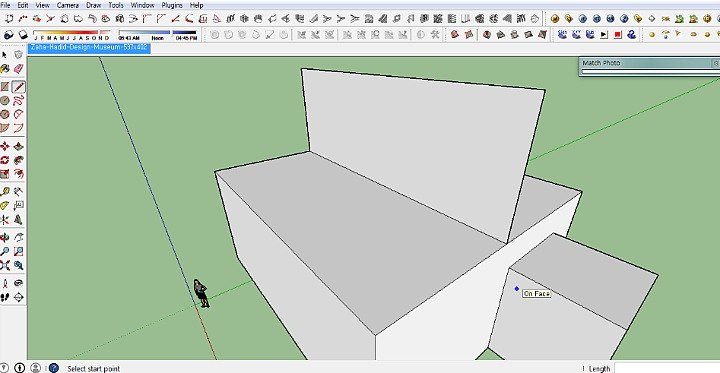Pick the Scale tool
The width and height of the screenshot is (720, 373).
[5, 174]
